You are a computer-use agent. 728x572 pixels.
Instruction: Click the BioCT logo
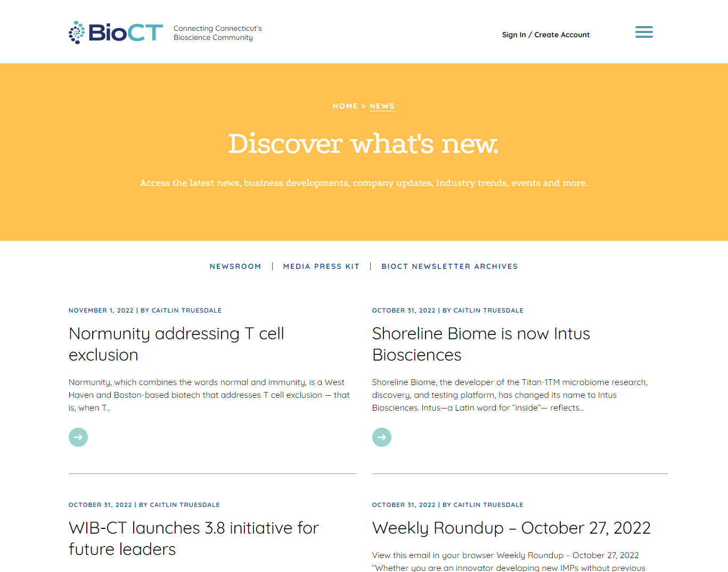tap(116, 32)
